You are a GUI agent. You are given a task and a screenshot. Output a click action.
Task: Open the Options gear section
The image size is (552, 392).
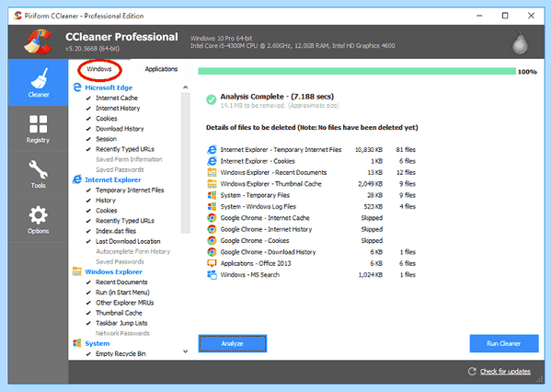(39, 219)
